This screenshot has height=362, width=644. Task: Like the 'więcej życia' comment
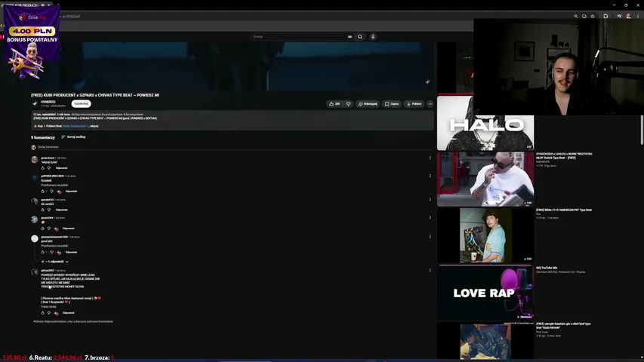point(43,168)
